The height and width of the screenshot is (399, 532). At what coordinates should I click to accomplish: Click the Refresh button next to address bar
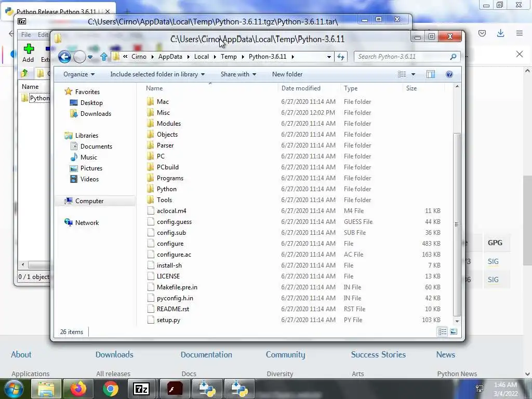(341, 57)
